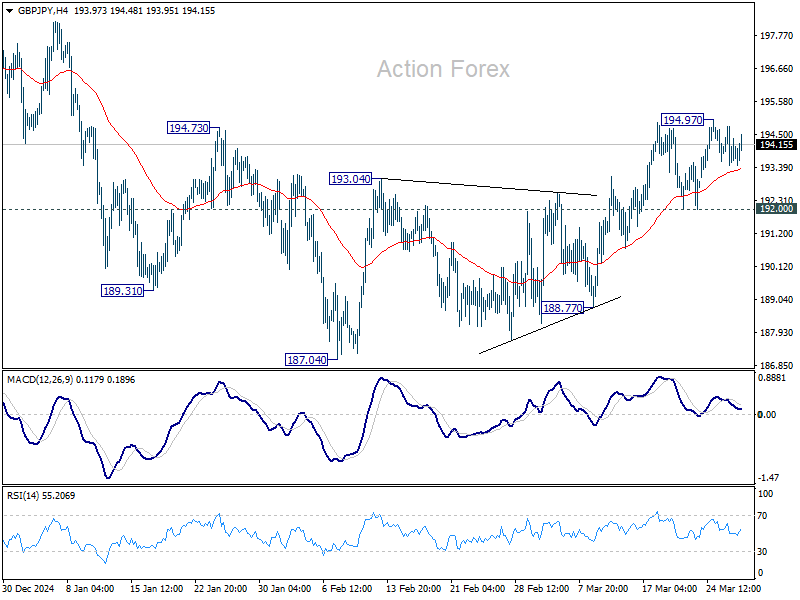Click the 28 Feb 12:00 date label
Image resolution: width=800 pixels, height=600 pixels.
(541, 588)
